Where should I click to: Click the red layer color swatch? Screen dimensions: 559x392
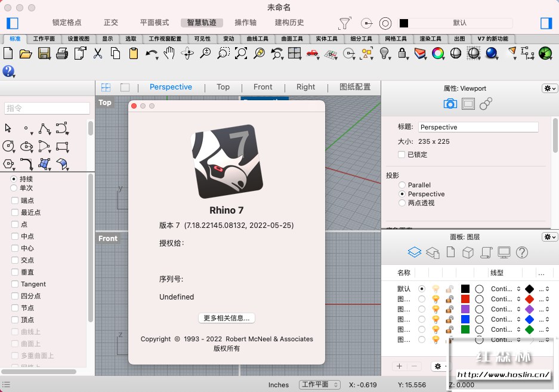coord(465,299)
